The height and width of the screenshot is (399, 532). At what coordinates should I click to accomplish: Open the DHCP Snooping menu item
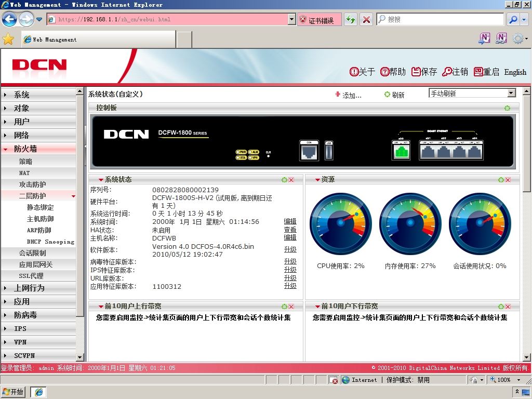pos(50,242)
